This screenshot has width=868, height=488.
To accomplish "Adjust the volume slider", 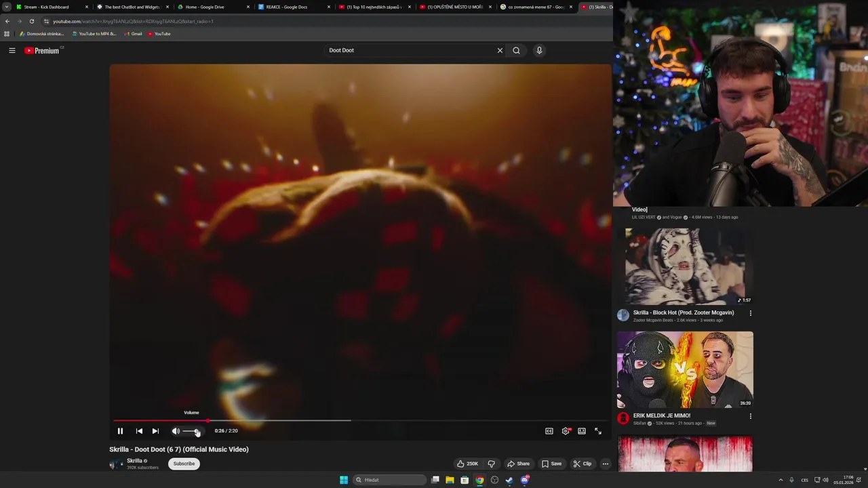I will coord(192,431).
